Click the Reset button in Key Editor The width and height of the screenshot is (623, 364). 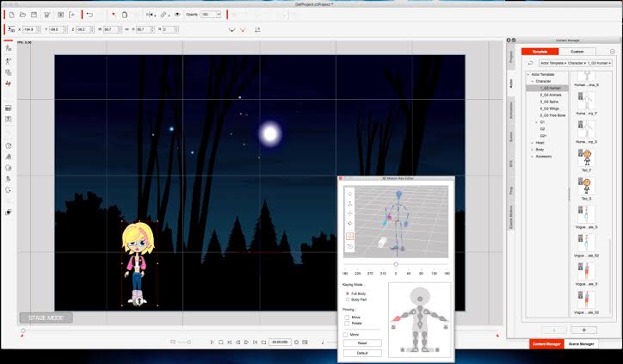pos(362,343)
